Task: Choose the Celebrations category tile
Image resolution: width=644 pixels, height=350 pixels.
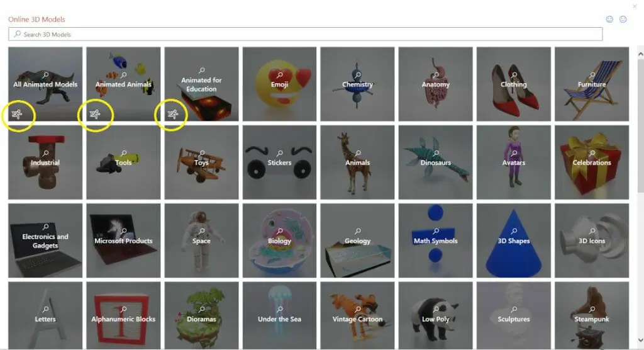Action: [x=592, y=162]
